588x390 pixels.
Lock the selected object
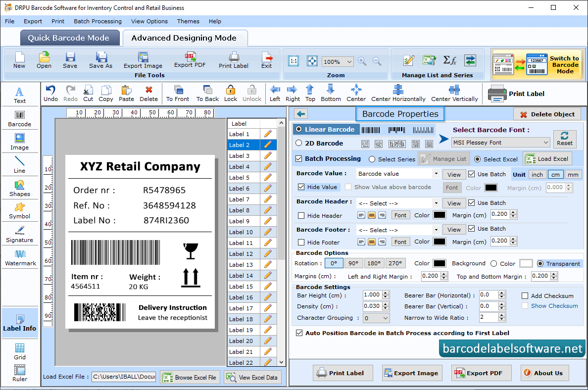231,94
